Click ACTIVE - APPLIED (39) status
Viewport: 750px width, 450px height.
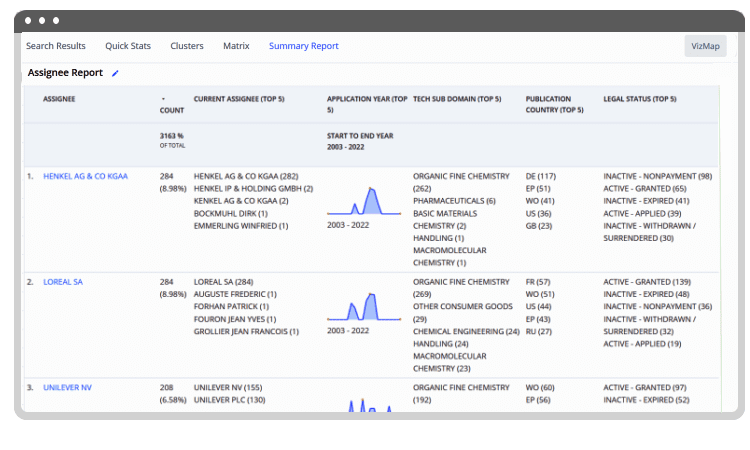642,214
